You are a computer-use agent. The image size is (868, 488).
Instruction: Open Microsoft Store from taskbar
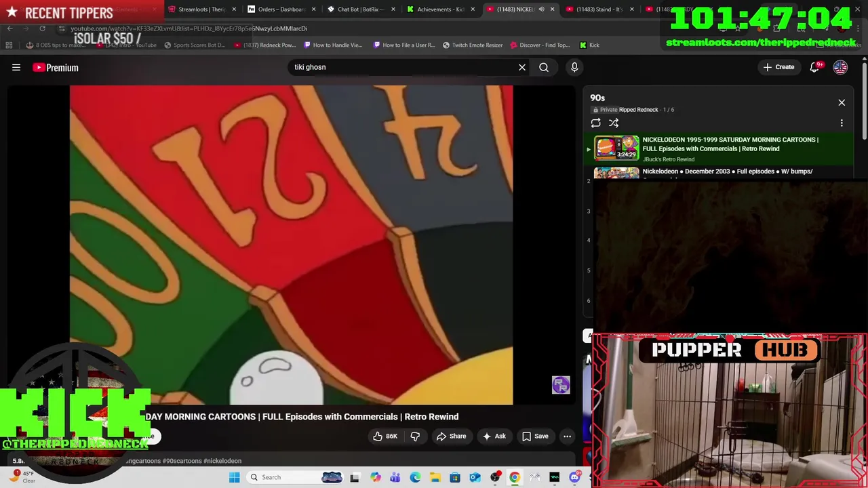click(455, 478)
